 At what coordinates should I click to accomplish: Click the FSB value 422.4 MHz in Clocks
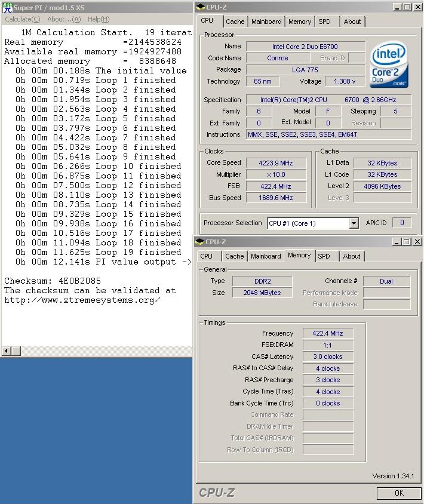pos(276,186)
